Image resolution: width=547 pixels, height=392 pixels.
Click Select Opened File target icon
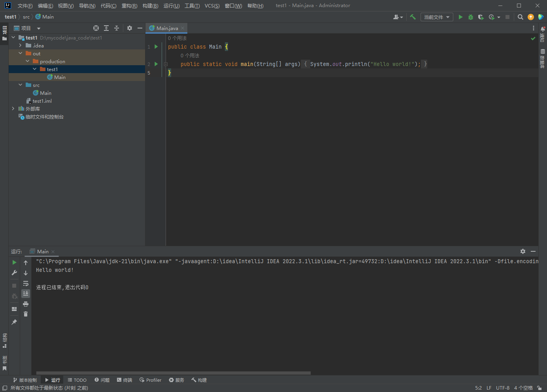pos(96,28)
